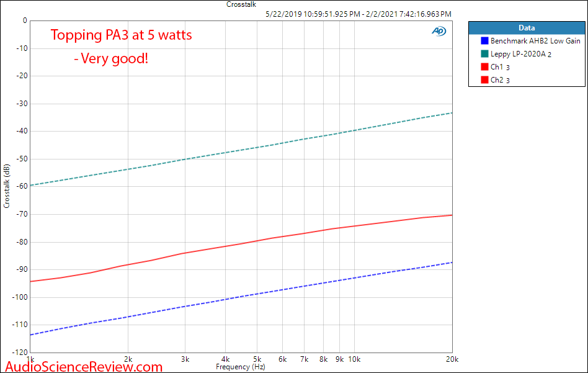The width and height of the screenshot is (588, 373).
Task: Select the Benchmark AHB2 Low Gain legend label
Action: (x=535, y=40)
